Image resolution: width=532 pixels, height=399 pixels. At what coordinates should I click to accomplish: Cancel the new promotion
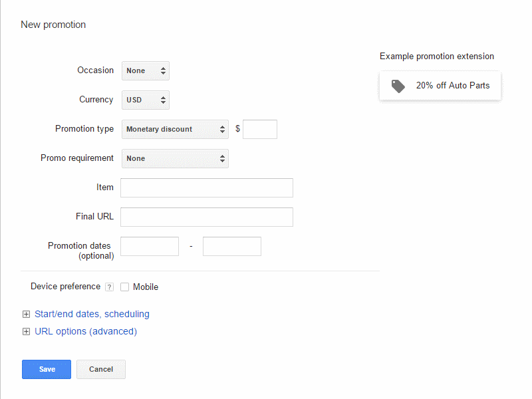pyautogui.click(x=101, y=369)
